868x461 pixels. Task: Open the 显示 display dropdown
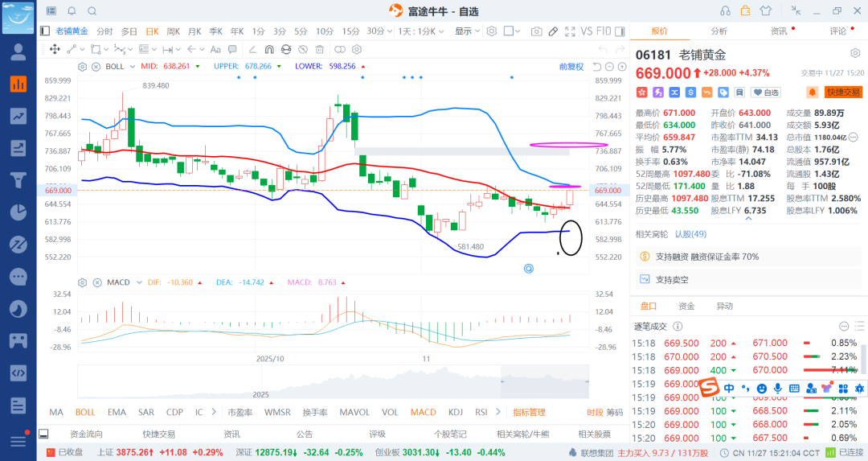pyautogui.click(x=467, y=31)
